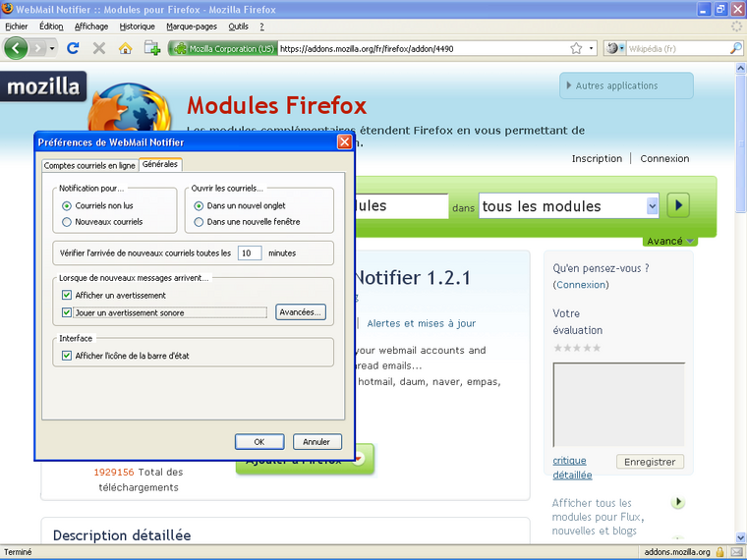Click the Connexion link at top
The height and width of the screenshot is (560, 747).
[664, 158]
